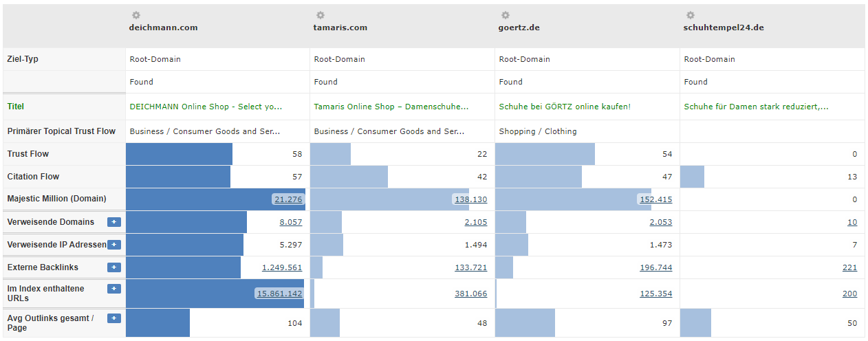Viewport: 868px width, 341px height.
Task: Click deichmann.com Avg Outlinks value 104
Action: click(295, 323)
